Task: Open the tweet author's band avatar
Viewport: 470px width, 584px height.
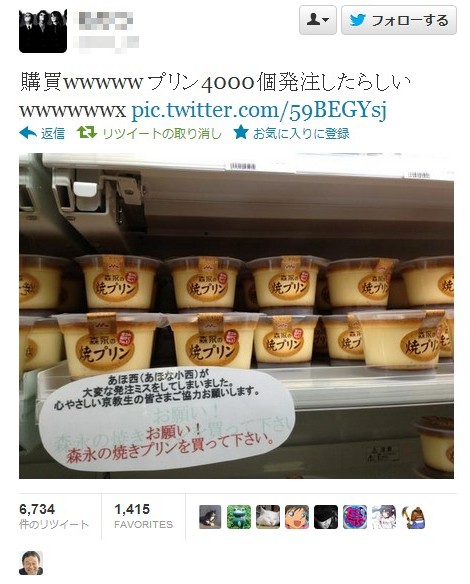Action: (43, 31)
